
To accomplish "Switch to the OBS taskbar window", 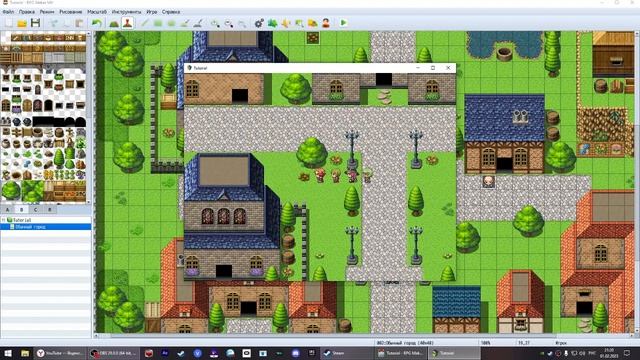I will pos(114,353).
